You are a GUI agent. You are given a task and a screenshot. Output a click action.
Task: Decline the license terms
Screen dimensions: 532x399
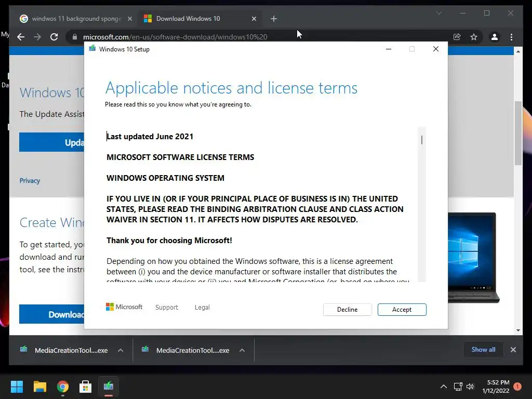(347, 310)
